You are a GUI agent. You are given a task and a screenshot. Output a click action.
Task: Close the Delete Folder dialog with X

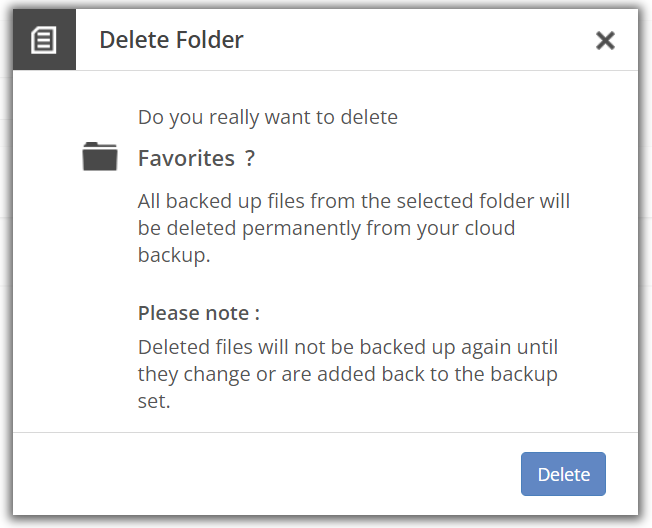[x=605, y=40]
